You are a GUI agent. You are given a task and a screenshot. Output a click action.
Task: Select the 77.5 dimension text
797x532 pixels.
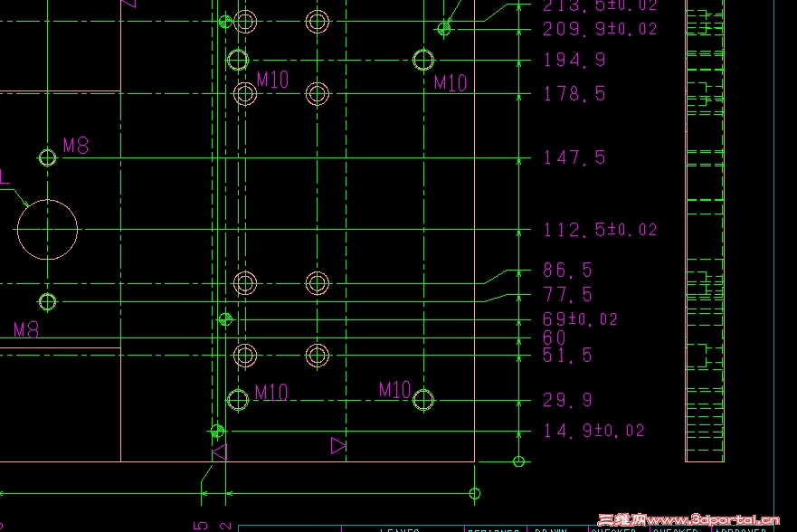click(568, 295)
